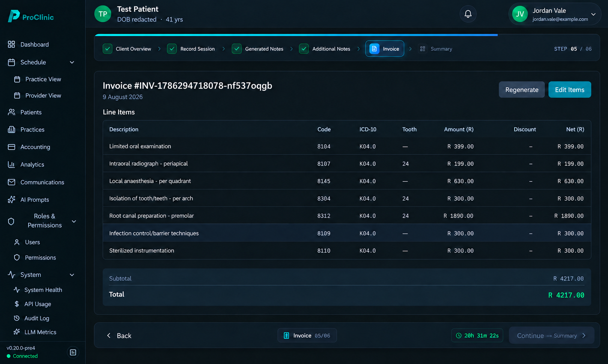Image resolution: width=608 pixels, height=364 pixels.
Task: Click the Practices building icon
Action: 12,129
